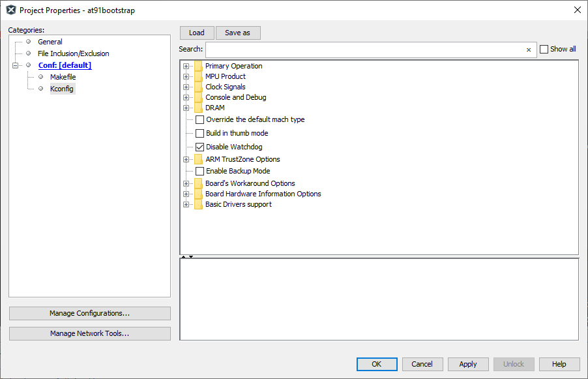Clear search with the x icon
The height and width of the screenshot is (379, 588).
(x=529, y=50)
